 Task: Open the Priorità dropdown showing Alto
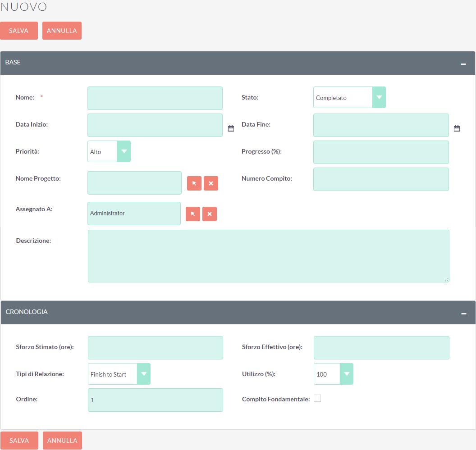point(109,151)
